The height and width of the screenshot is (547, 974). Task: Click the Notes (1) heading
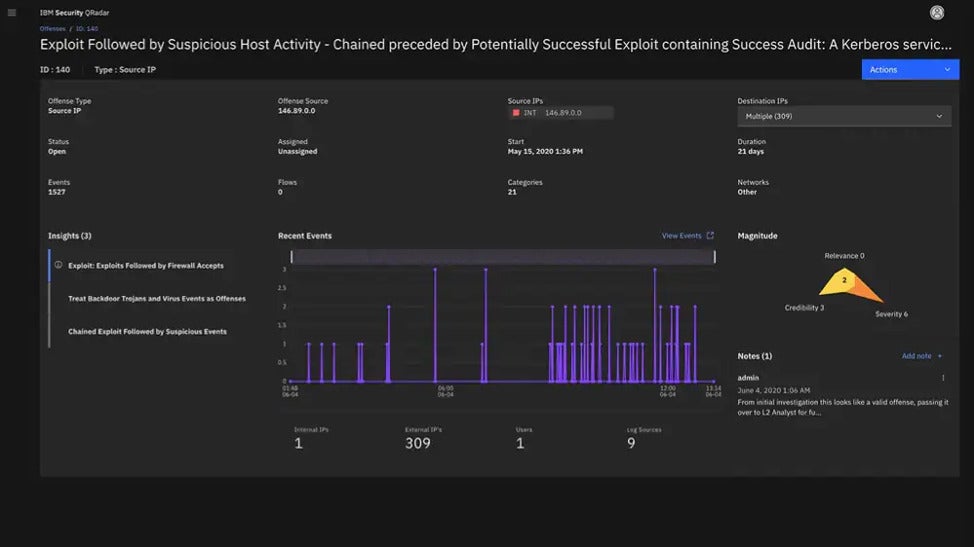click(755, 356)
